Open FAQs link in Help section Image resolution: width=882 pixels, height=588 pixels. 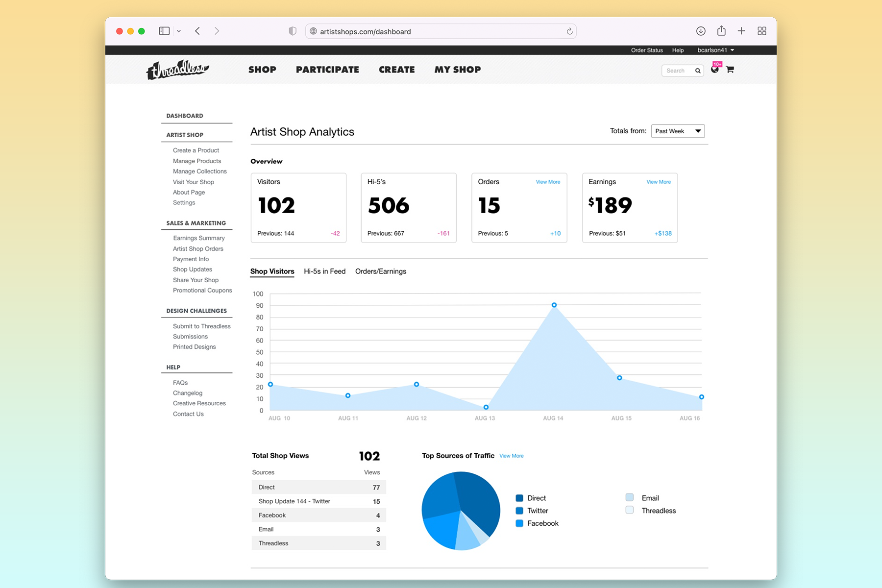click(x=180, y=383)
